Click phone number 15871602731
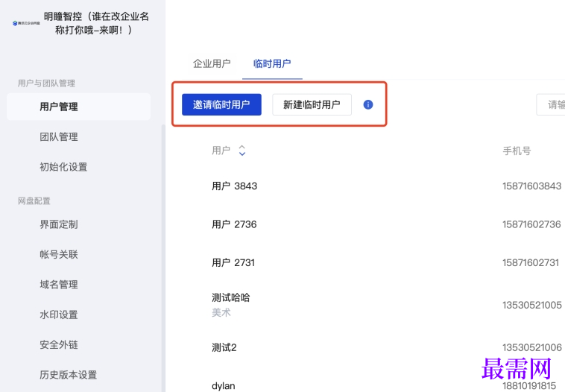565x392 pixels. point(531,262)
